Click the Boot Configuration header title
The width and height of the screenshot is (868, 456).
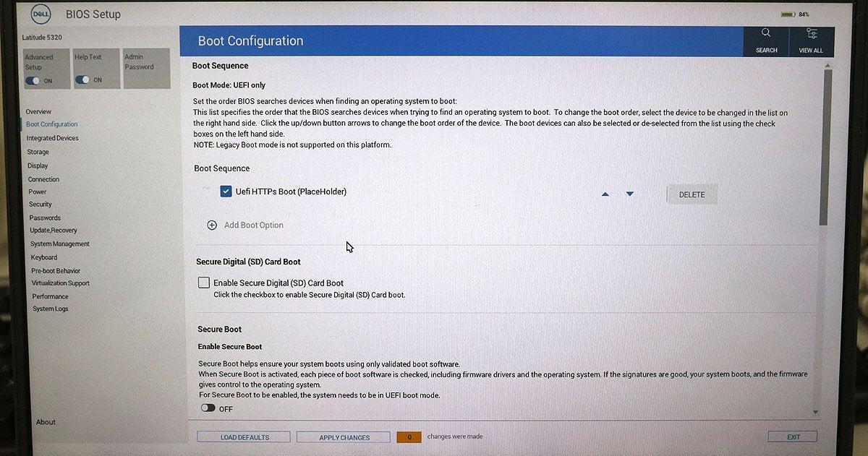[x=250, y=41]
